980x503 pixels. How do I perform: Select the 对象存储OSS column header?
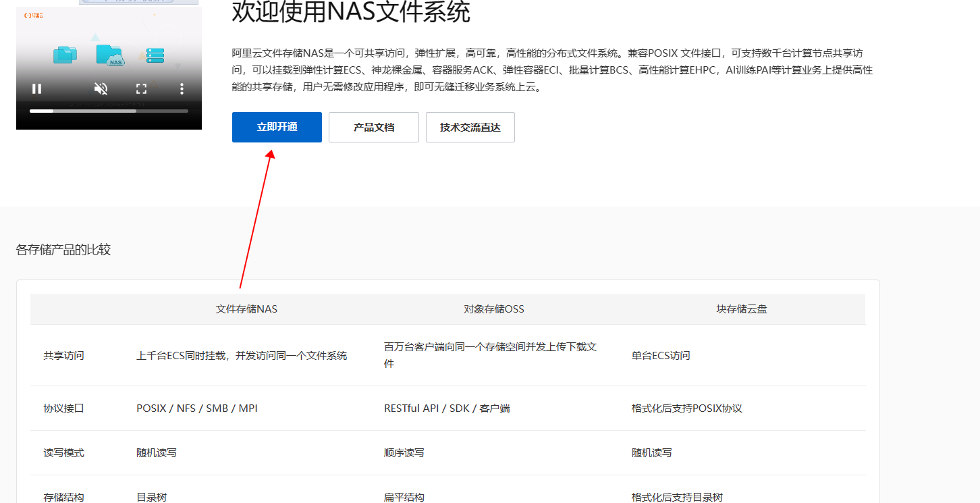tap(494, 309)
